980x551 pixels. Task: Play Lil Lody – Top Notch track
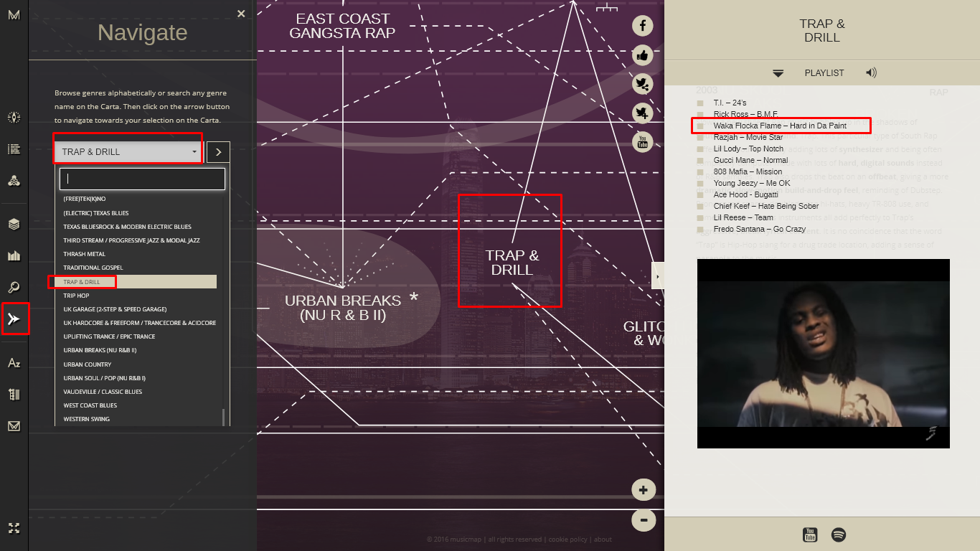pos(748,149)
